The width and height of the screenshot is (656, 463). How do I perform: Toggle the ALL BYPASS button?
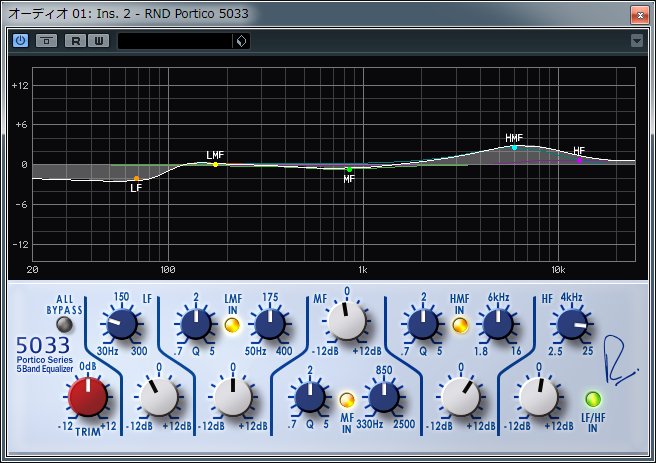coord(64,324)
